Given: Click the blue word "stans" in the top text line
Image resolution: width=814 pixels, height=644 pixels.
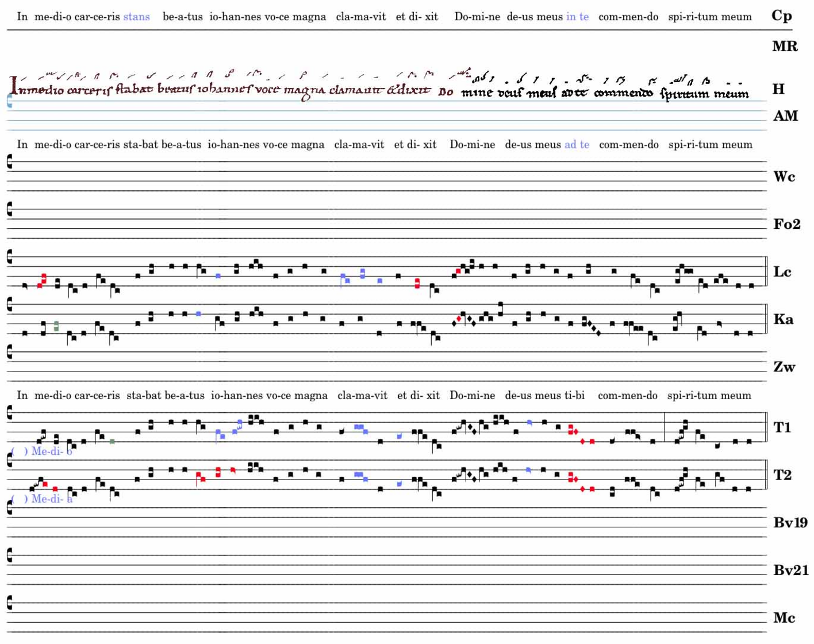Looking at the screenshot, I should click(136, 17).
